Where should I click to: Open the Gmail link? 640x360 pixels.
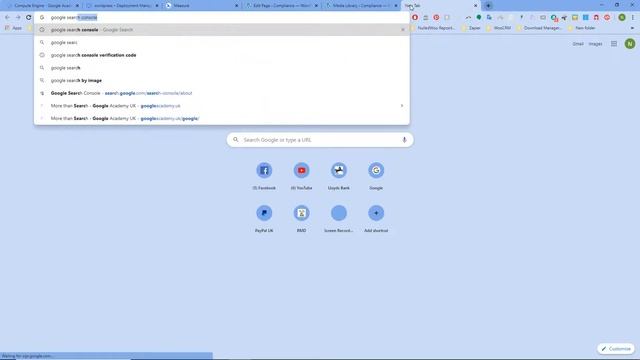pyautogui.click(x=578, y=44)
